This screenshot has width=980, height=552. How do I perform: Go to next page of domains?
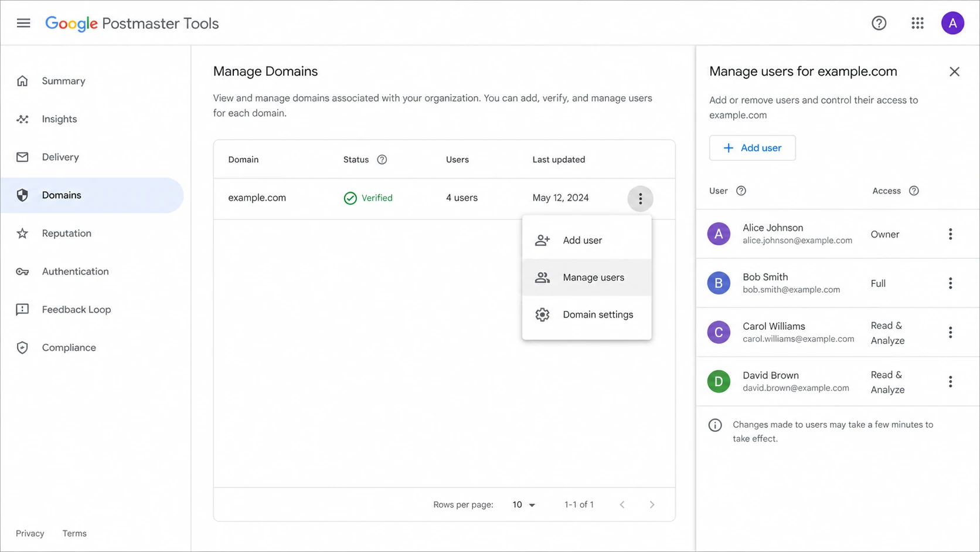coord(652,504)
